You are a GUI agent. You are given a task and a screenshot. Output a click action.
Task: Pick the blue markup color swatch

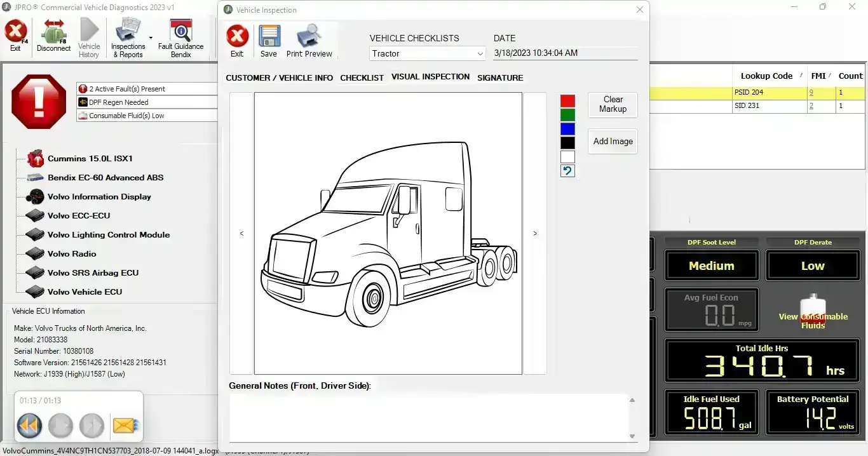tap(567, 129)
